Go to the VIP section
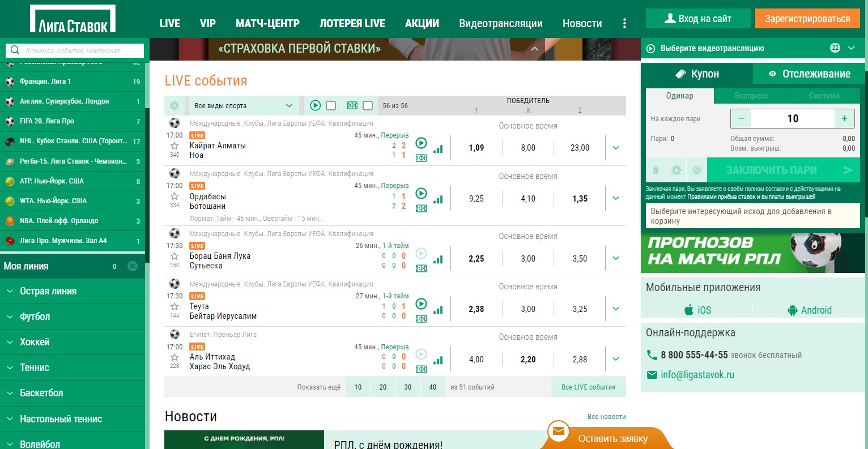868x449 pixels. click(x=208, y=23)
